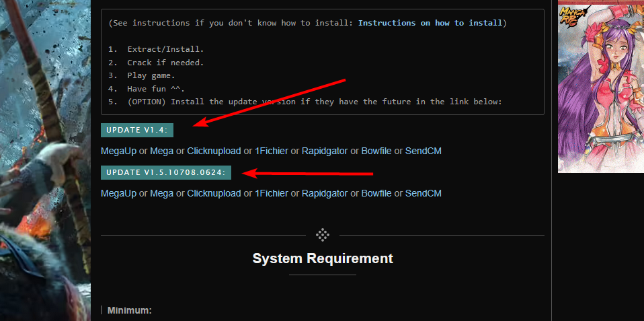Open 1Fichier mirror under UPDATE V1.4

(x=272, y=151)
